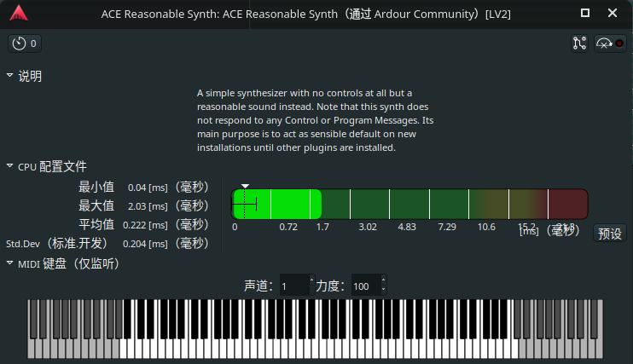Click the 力度 velocity input field

coord(366,286)
